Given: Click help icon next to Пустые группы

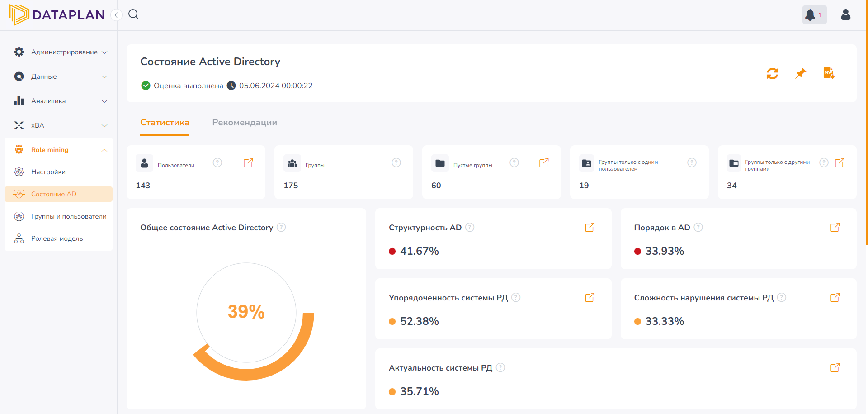Looking at the screenshot, I should [514, 163].
